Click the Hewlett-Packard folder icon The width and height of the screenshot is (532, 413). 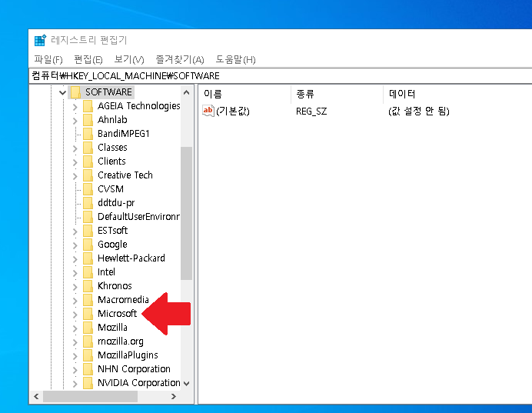(88, 258)
